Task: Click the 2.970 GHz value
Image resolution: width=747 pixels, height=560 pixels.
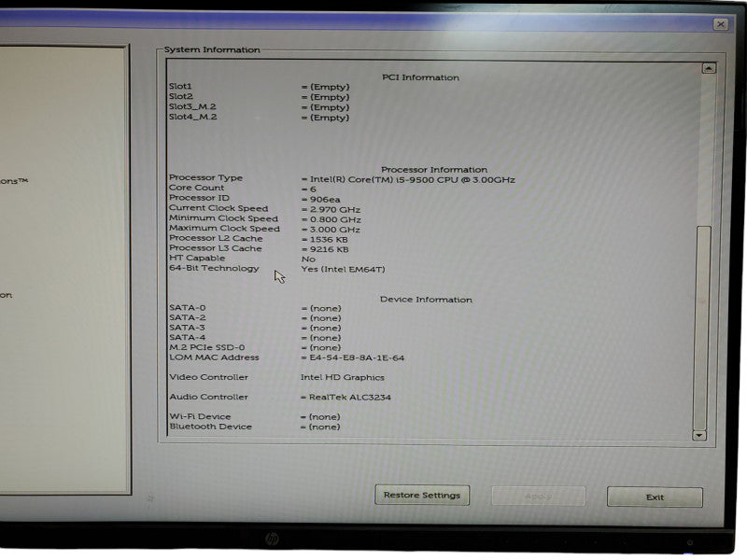Action: (335, 209)
